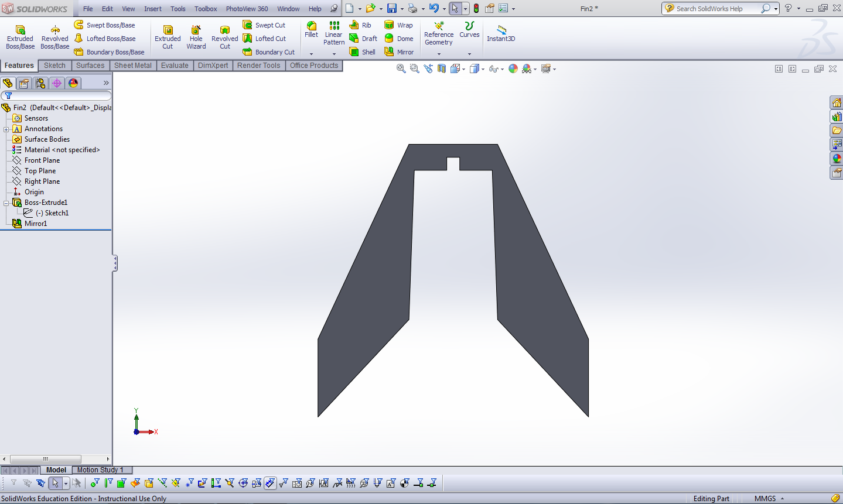The width and height of the screenshot is (843, 504).
Task: Open SolidWorks Resources in task pane
Action: pyautogui.click(x=837, y=103)
